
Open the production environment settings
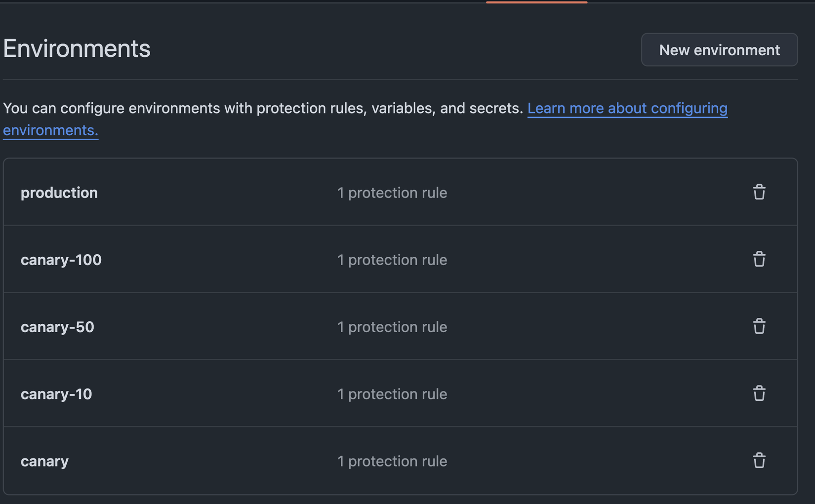[59, 193]
